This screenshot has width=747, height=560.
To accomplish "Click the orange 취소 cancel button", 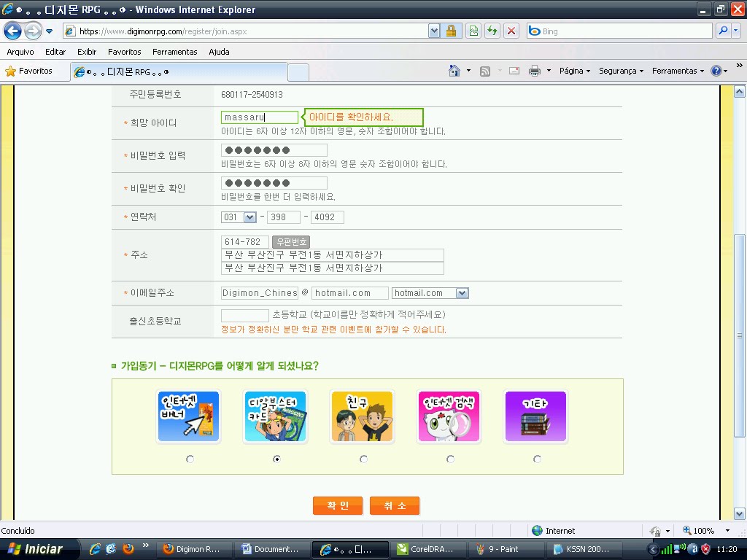I will (x=395, y=506).
